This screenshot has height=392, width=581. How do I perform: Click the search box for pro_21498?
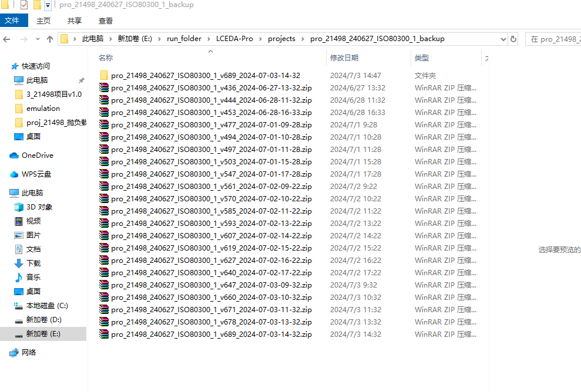coord(553,39)
